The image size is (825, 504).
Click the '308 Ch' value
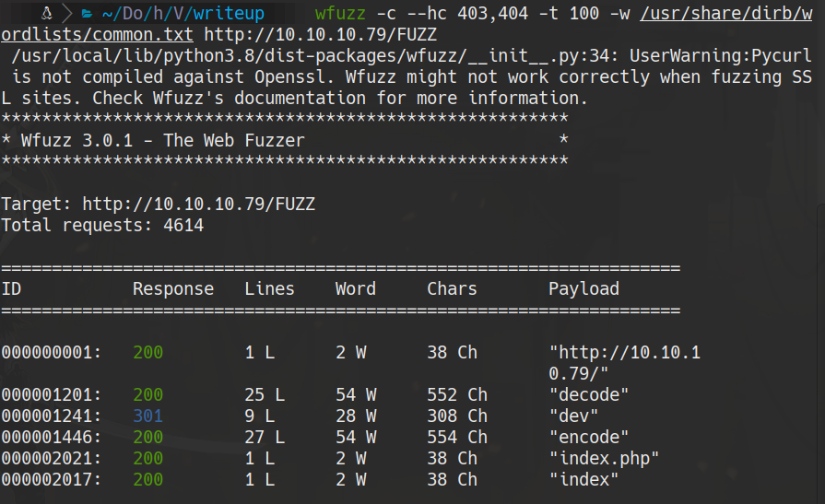pos(457,416)
